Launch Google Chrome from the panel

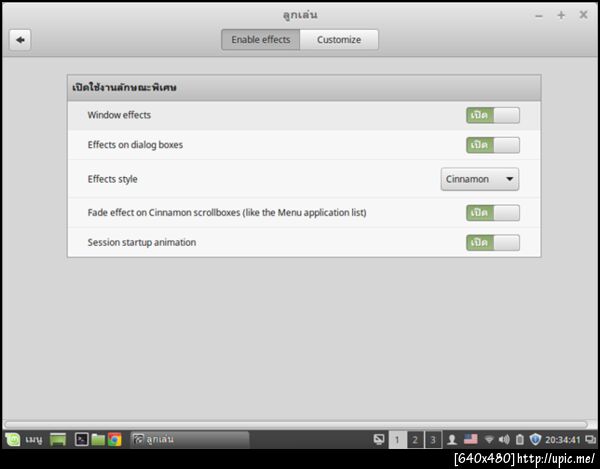click(114, 440)
